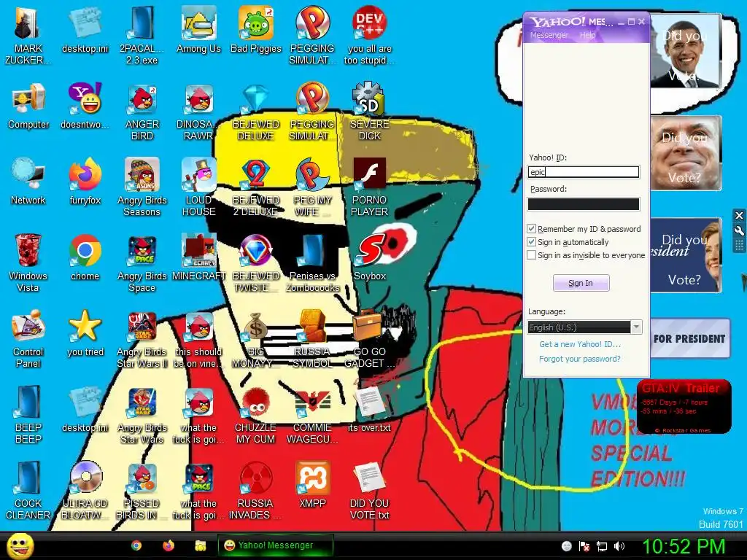This screenshot has height=560, width=747.
Task: Enable Sign in as invisible to everyone
Action: [x=532, y=255]
